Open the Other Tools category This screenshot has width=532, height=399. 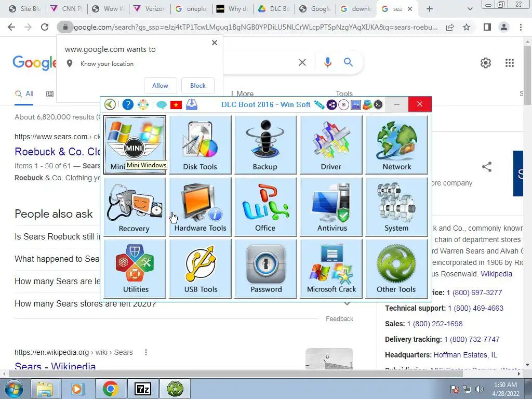point(396,269)
